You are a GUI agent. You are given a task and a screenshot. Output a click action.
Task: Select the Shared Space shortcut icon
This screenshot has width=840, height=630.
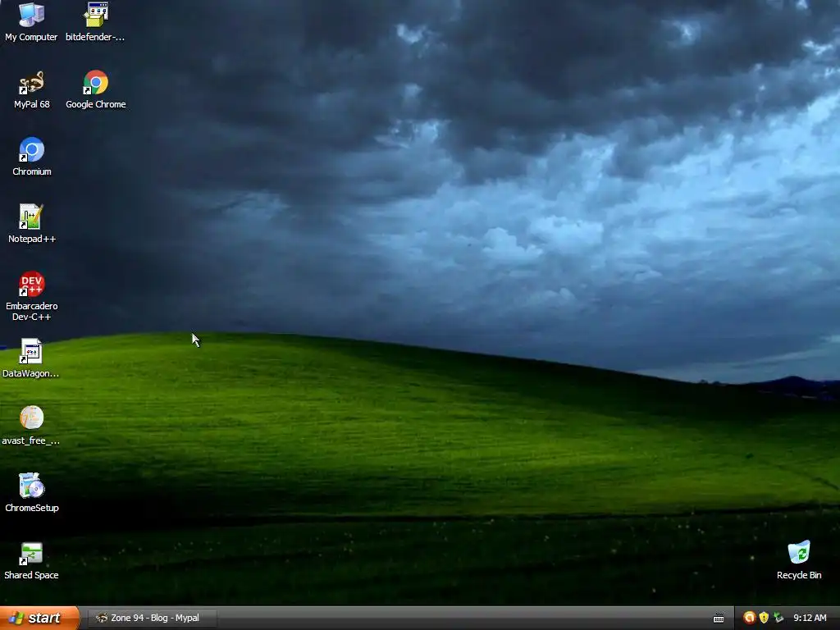pos(32,553)
